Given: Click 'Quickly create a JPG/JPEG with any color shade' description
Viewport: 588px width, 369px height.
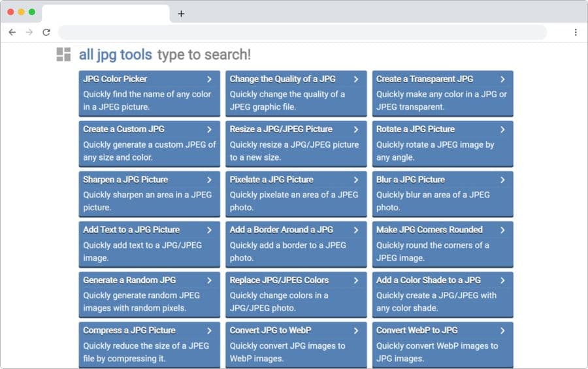Looking at the screenshot, I should 436,302.
